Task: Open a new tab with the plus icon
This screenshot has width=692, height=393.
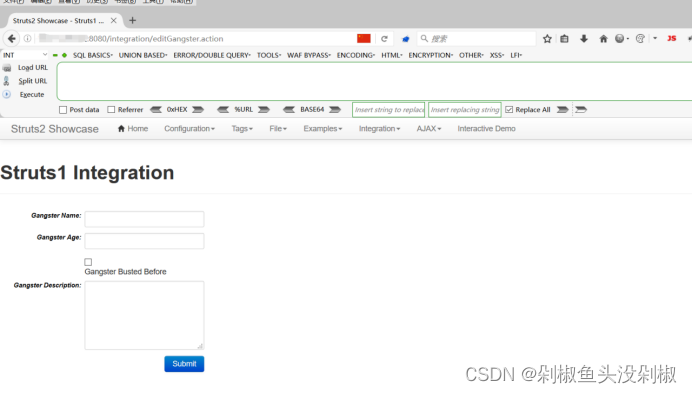Action: tap(132, 20)
